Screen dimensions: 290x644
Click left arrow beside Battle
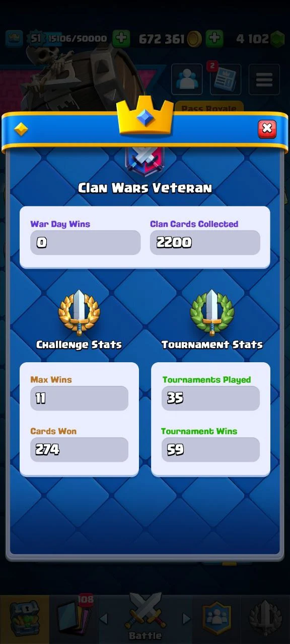click(104, 619)
